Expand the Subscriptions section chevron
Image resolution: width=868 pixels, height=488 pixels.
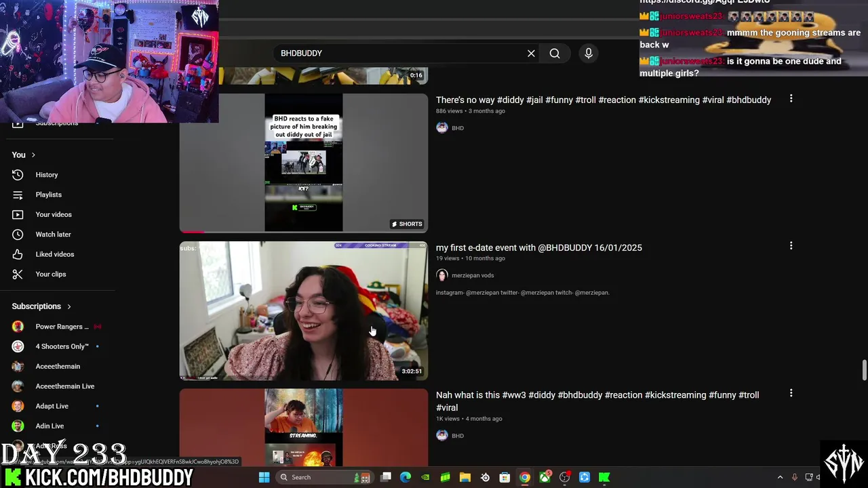pos(68,306)
